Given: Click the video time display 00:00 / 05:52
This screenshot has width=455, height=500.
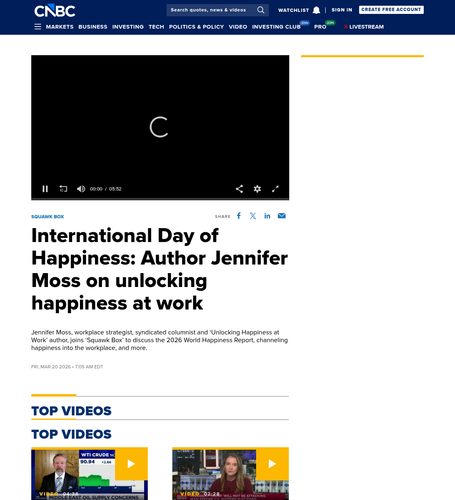Looking at the screenshot, I should pos(106,189).
